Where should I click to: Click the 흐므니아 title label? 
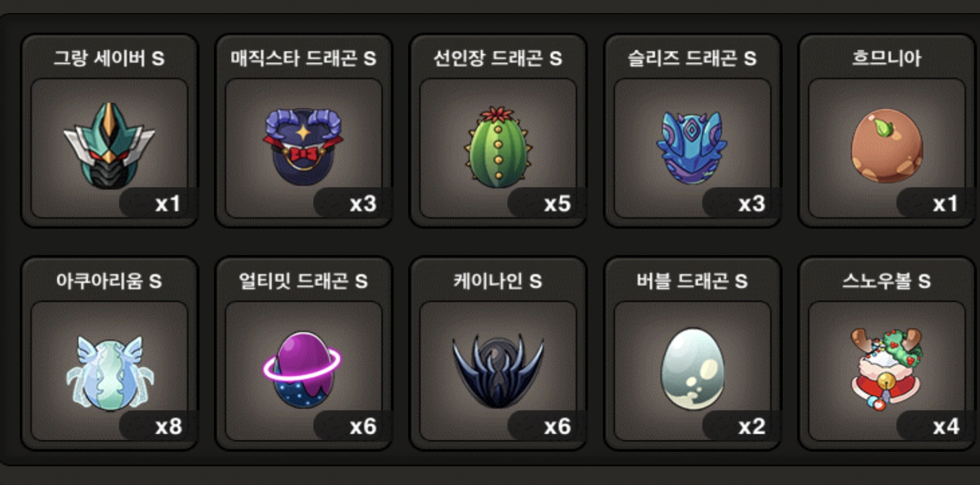(887, 58)
